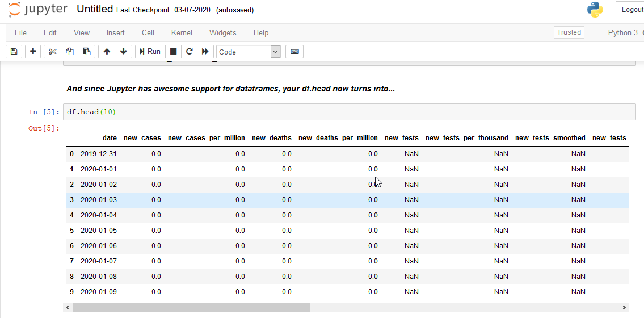Open the Widgets menu
The height and width of the screenshot is (318, 644).
coord(222,33)
